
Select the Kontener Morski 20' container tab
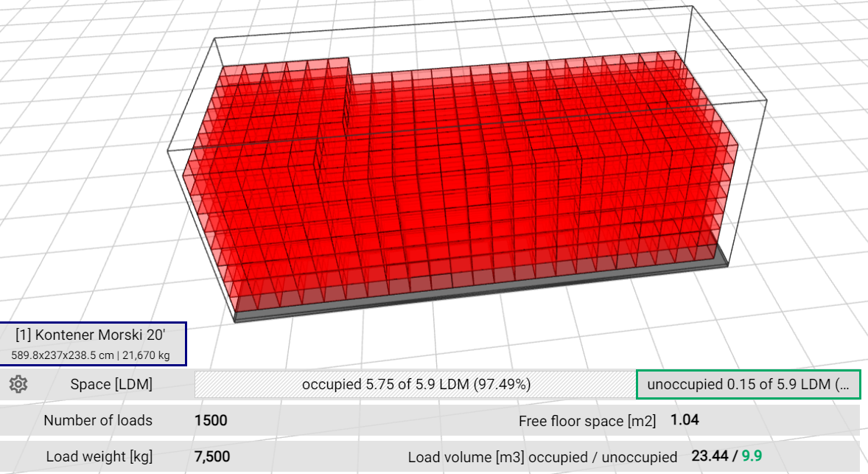coord(93,344)
